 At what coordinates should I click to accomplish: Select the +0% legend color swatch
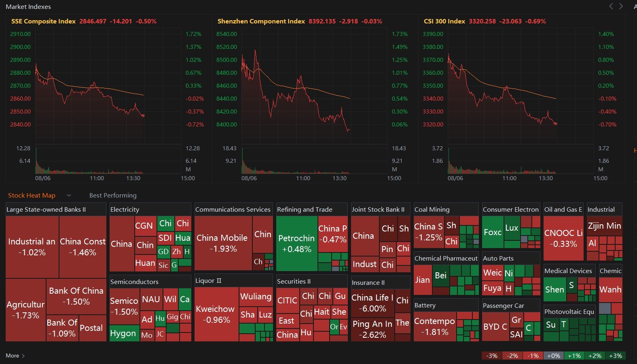pyautogui.click(x=554, y=356)
